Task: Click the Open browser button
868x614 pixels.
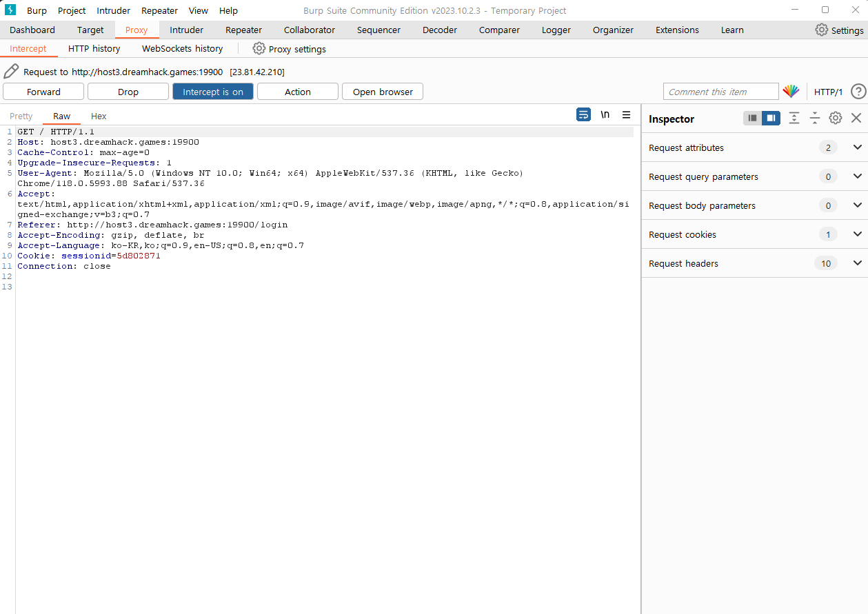Action: click(x=383, y=92)
